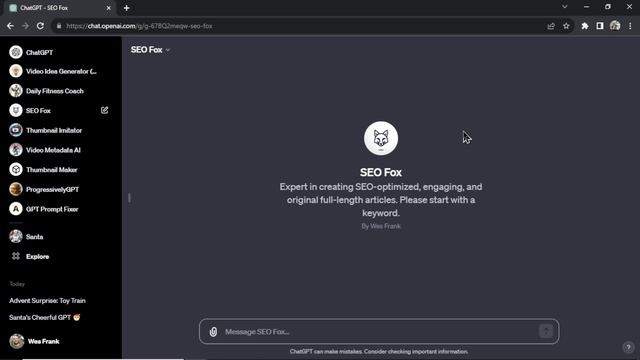
Task: Bookmark this page with the star icon
Action: tap(566, 26)
